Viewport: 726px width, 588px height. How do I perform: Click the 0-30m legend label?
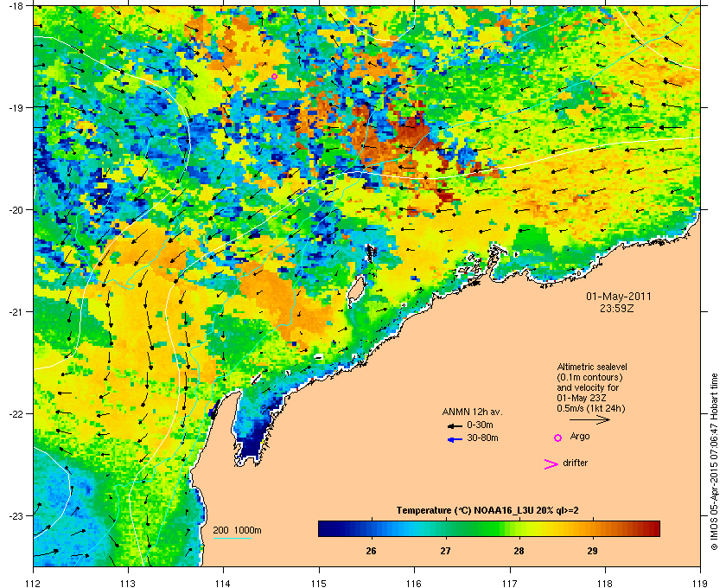pos(481,425)
